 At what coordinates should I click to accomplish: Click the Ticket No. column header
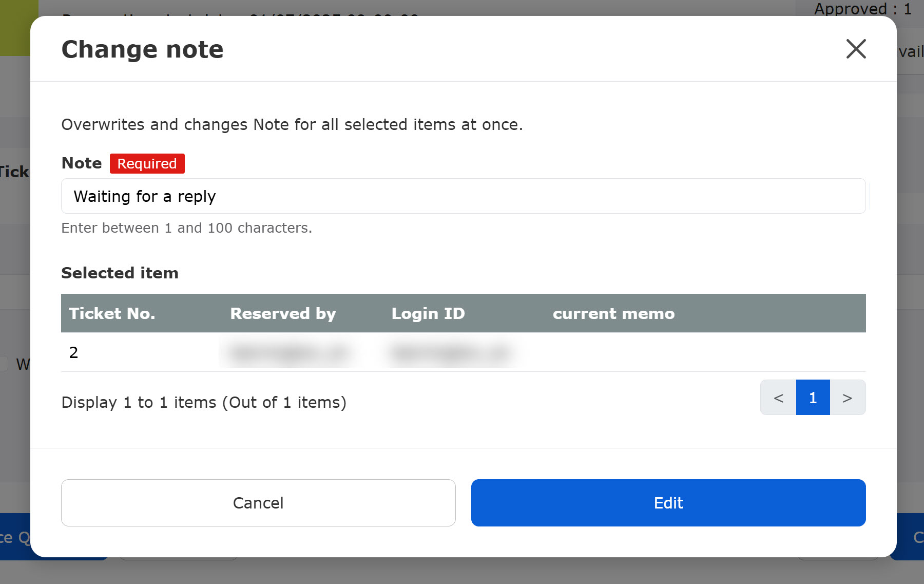click(112, 313)
